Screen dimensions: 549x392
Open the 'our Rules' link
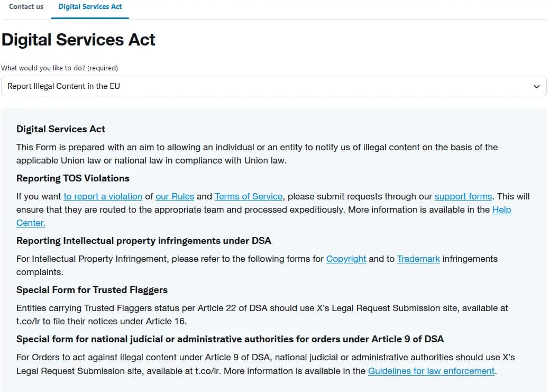point(175,196)
